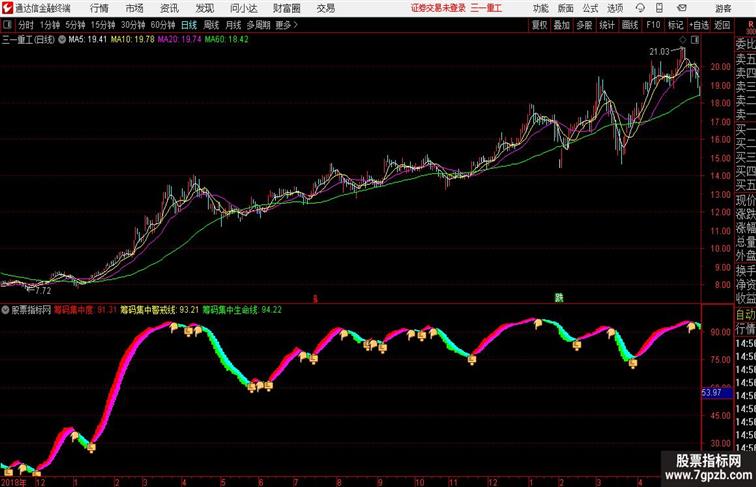The width and height of the screenshot is (756, 487).
Task: Open the 发现 menu
Action: coord(204,8)
